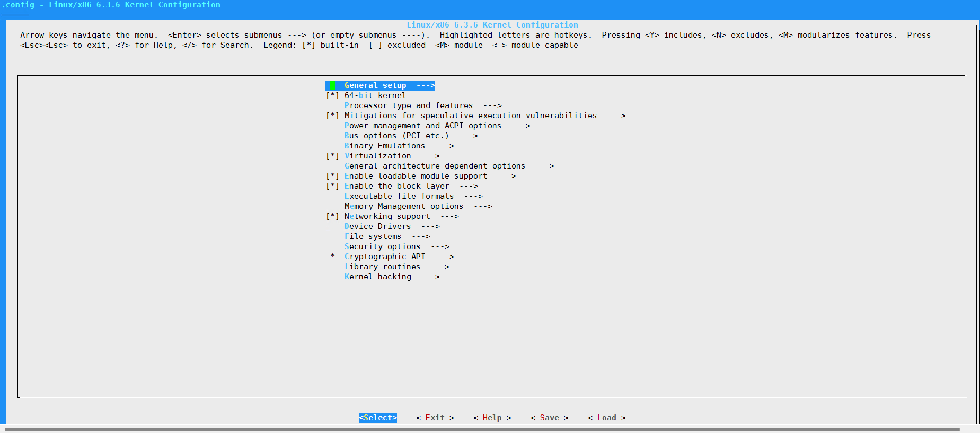Toggle the Virtualization checkbox

(x=332, y=156)
